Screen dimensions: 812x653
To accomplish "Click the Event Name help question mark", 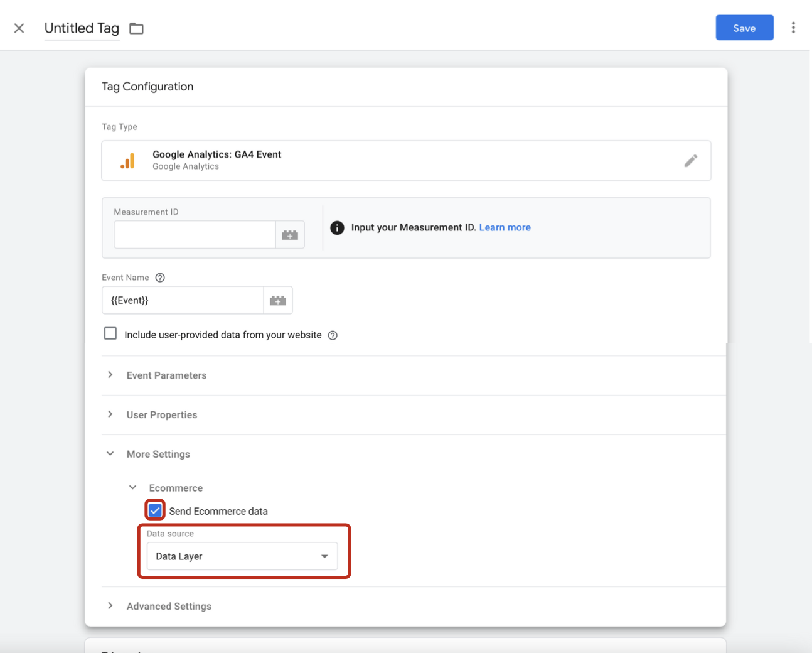I will tap(160, 278).
